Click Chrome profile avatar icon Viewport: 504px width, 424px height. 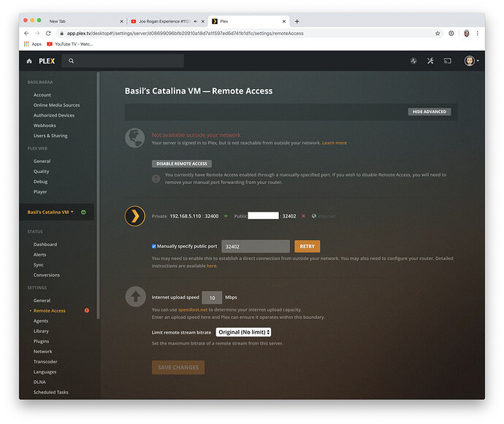467,34
